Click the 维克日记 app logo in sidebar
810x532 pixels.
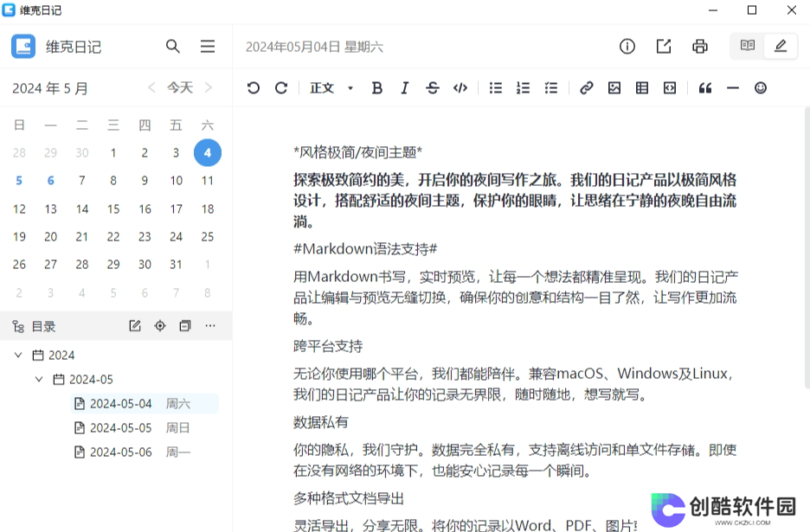pyautogui.click(x=23, y=47)
